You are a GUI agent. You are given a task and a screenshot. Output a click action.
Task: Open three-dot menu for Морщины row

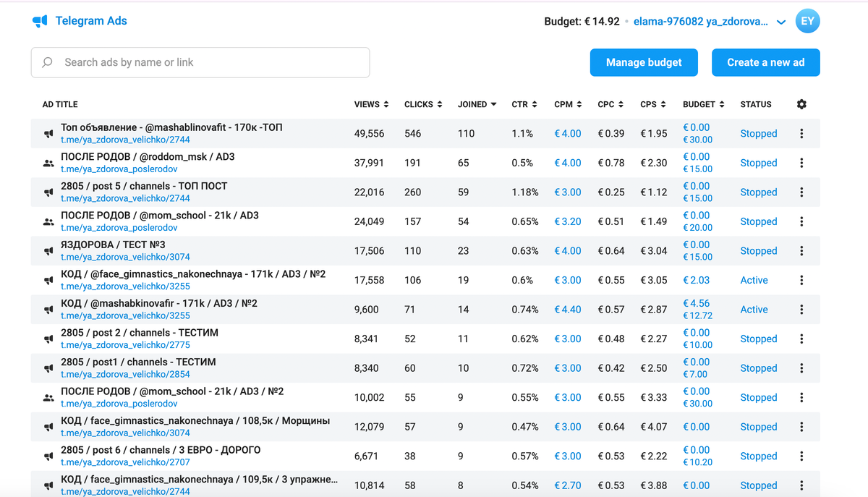coord(801,427)
